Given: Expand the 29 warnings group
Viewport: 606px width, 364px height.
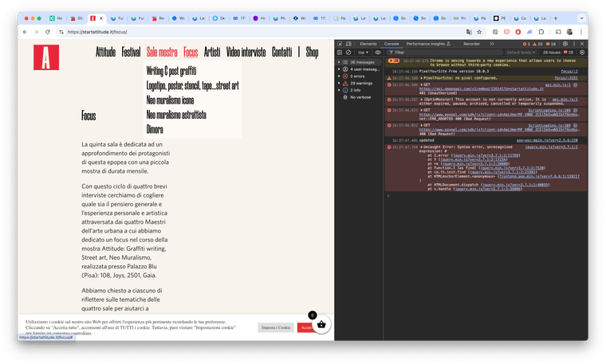Looking at the screenshot, I should [x=339, y=83].
